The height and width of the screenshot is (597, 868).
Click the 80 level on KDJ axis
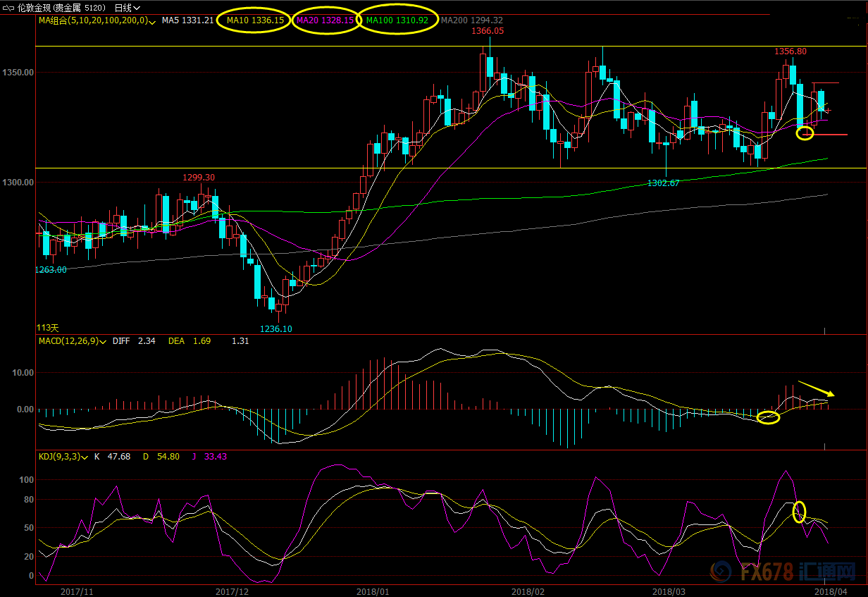[29, 500]
